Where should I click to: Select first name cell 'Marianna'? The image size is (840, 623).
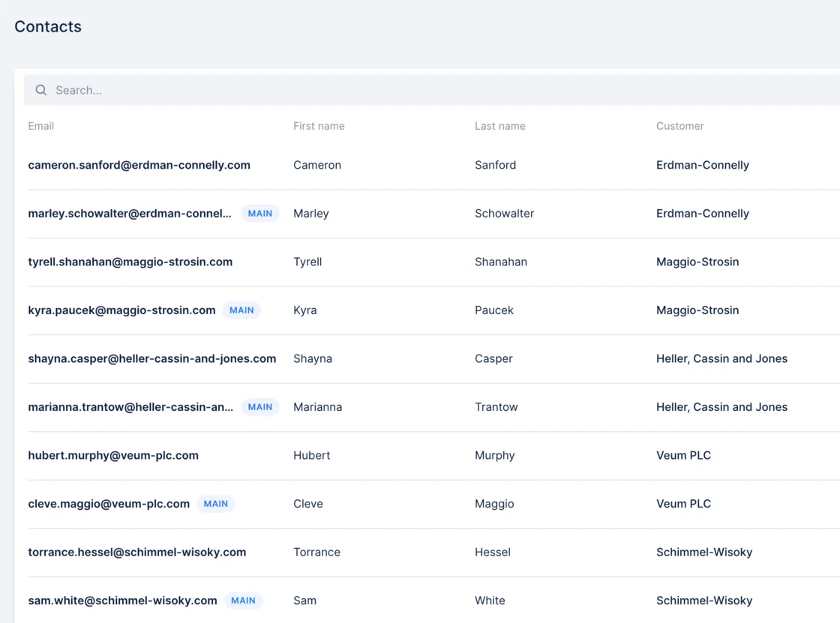[318, 407]
